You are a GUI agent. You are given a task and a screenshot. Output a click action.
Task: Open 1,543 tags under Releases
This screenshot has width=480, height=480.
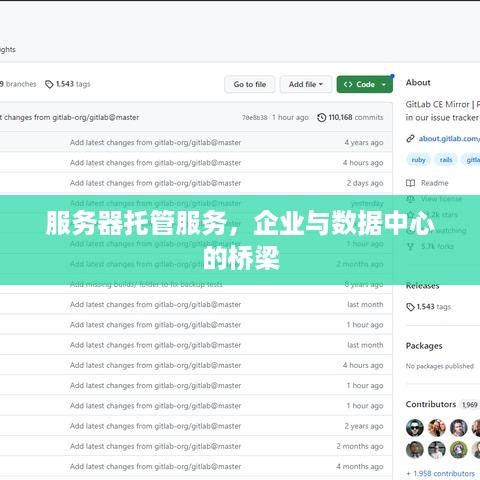[434, 307]
